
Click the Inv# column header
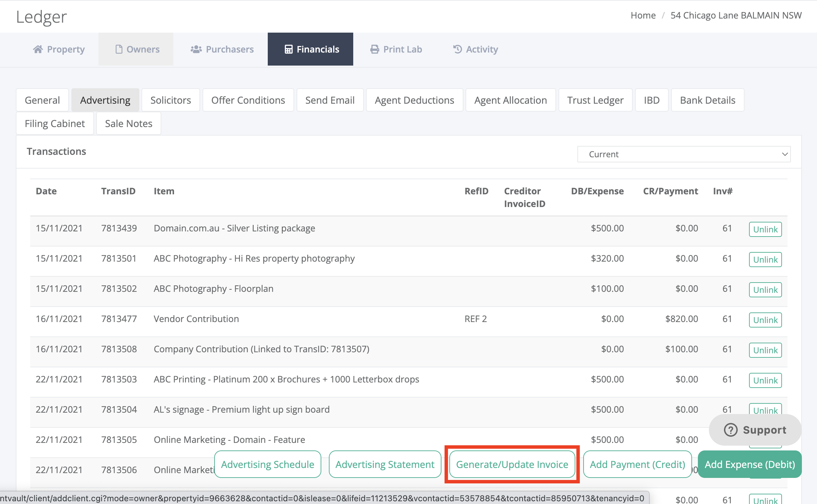pyautogui.click(x=723, y=191)
